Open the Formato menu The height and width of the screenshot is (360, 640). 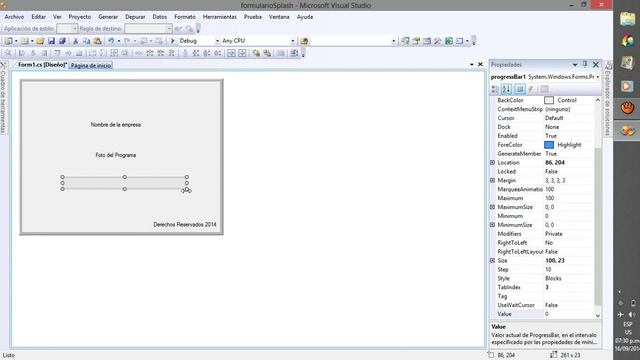click(x=185, y=17)
